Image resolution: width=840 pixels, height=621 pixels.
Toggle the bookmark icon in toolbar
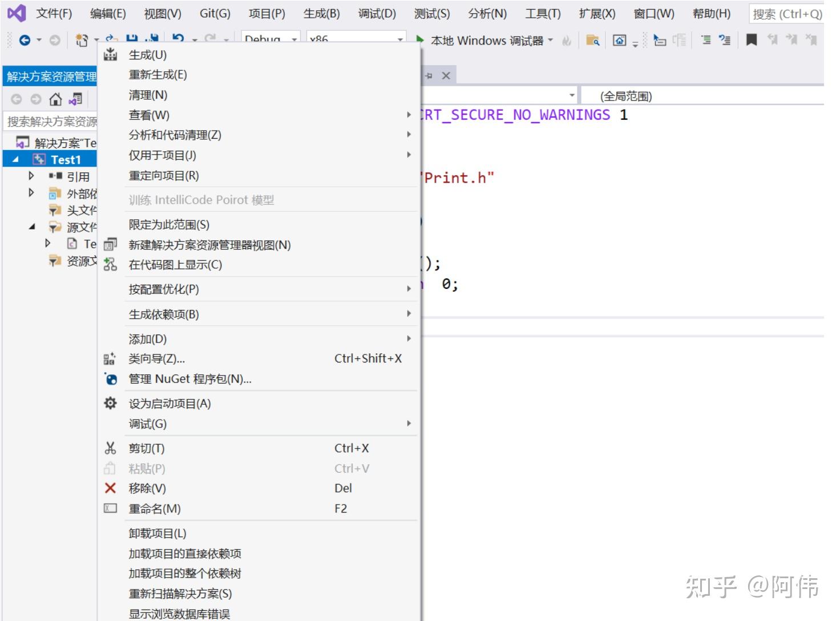pos(752,40)
